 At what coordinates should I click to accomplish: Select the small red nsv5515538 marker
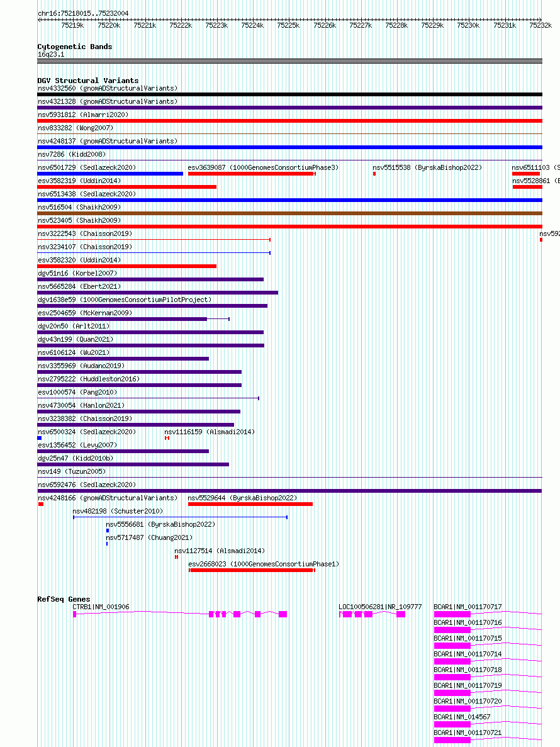374,174
